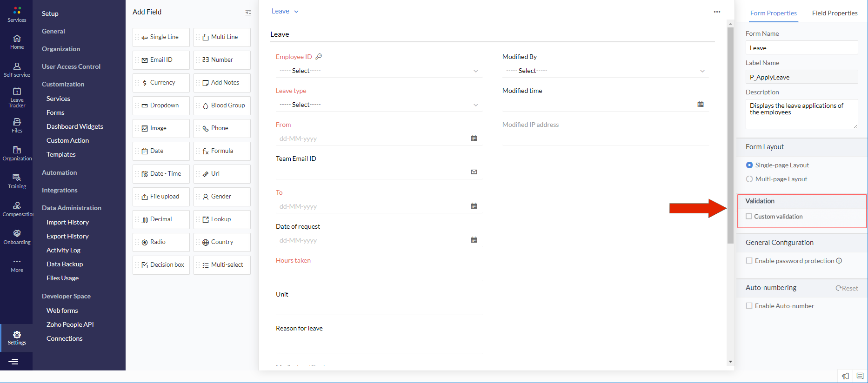Click the Training icon in the sidebar
Viewport: 868px width, 383px height.
pyautogui.click(x=17, y=181)
